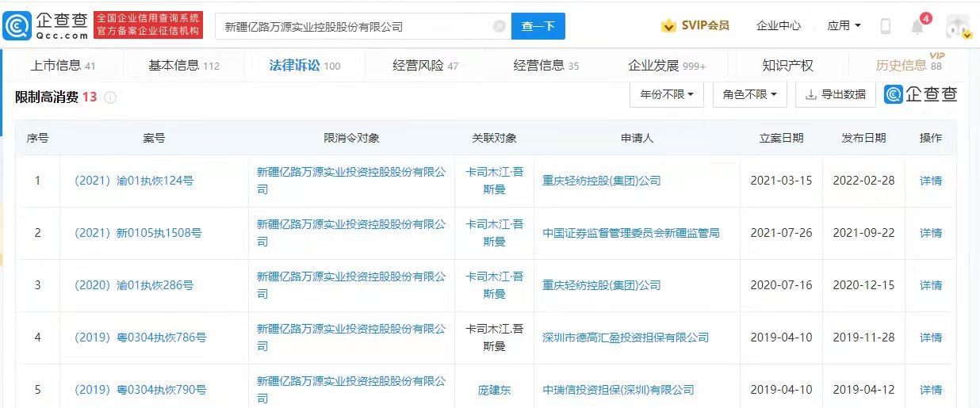This screenshot has height=408, width=980.
Task: Switch to 基本信息 tab
Action: [184, 65]
